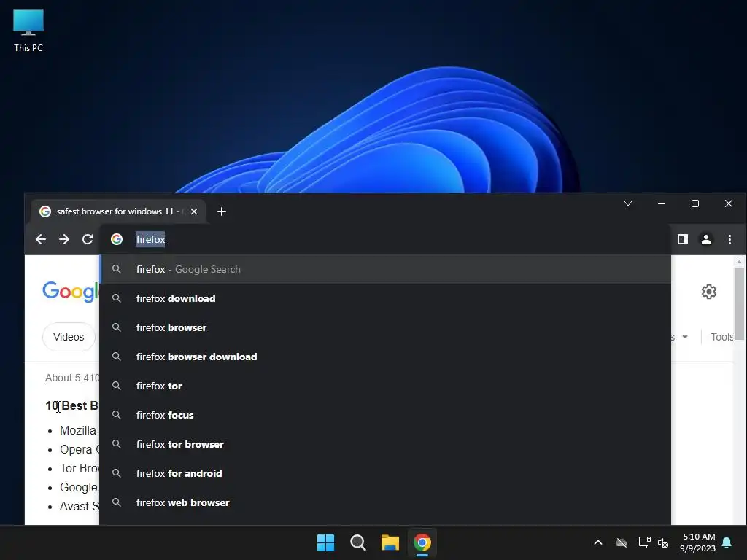
Task: Click the OneDrive cloud tray icon
Action: 622,542
